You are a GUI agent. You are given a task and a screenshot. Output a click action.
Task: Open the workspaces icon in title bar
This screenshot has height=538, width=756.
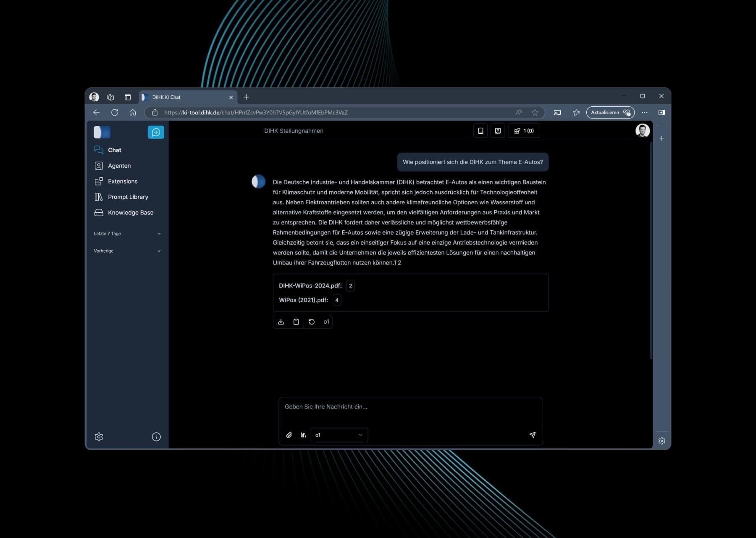click(110, 97)
